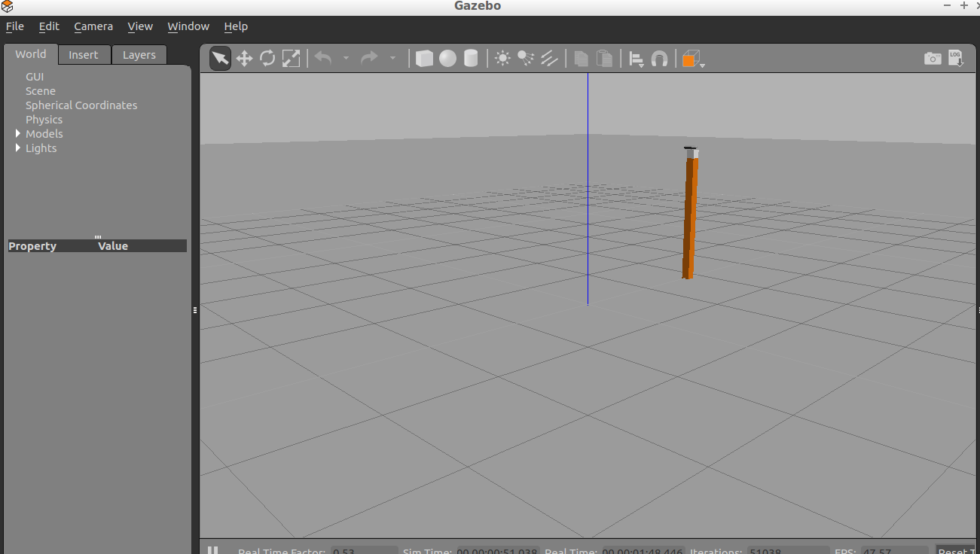Take a screenshot with camera icon
This screenshot has width=980, height=554.
[933, 59]
